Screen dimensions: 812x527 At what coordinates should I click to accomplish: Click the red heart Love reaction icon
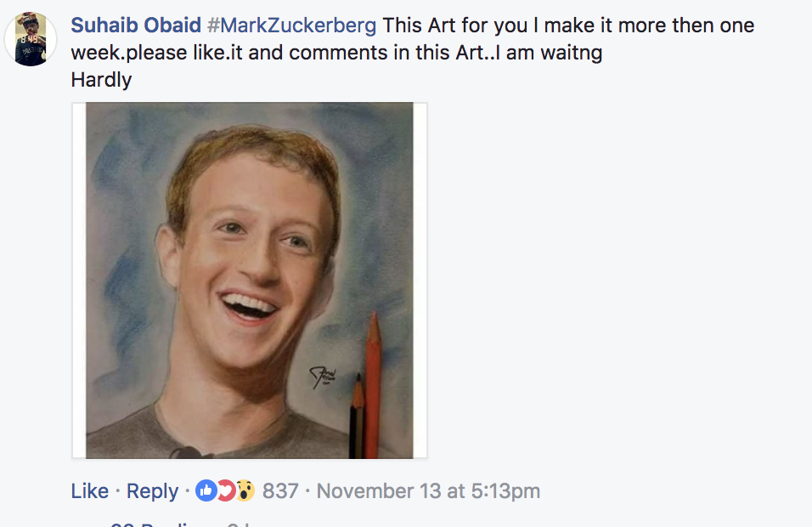[x=226, y=490]
